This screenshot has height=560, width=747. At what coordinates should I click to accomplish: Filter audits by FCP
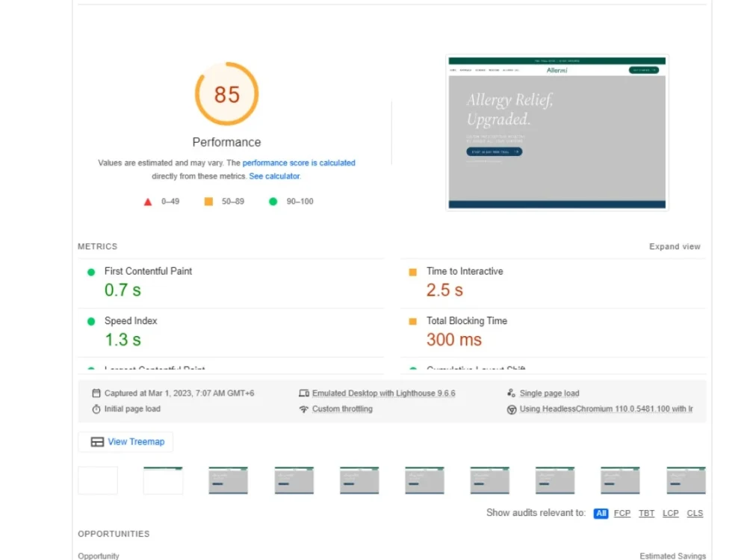[622, 514]
